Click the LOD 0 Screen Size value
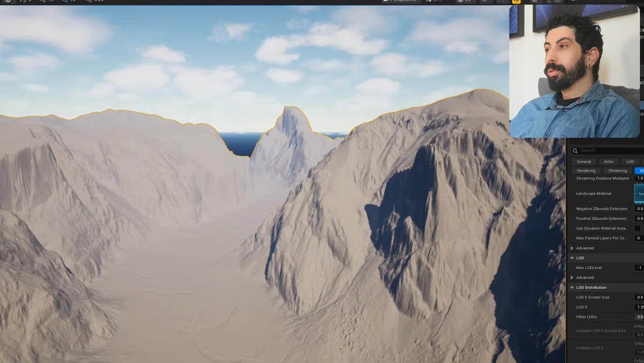The image size is (644, 363). (639, 297)
